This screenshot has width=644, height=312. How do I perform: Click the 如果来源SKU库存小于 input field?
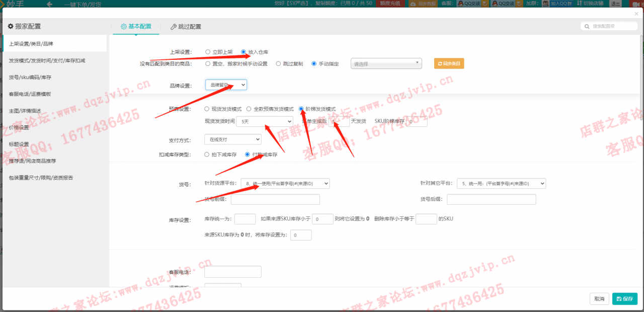(x=323, y=219)
